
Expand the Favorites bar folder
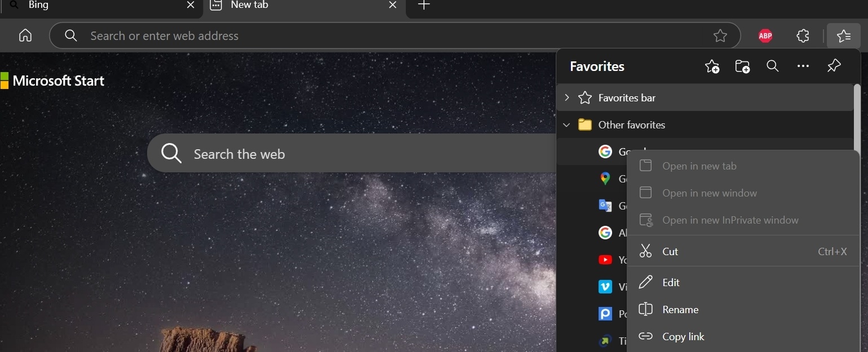click(566, 97)
